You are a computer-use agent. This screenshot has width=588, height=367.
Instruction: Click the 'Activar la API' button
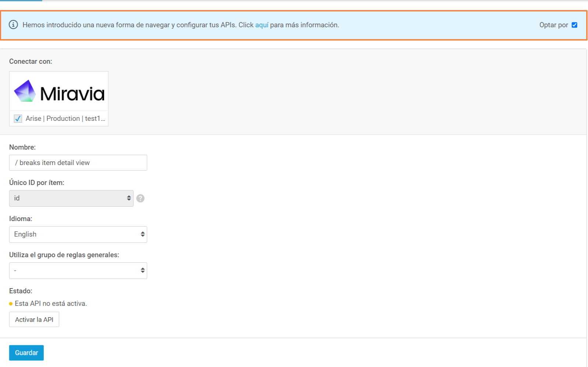34,319
